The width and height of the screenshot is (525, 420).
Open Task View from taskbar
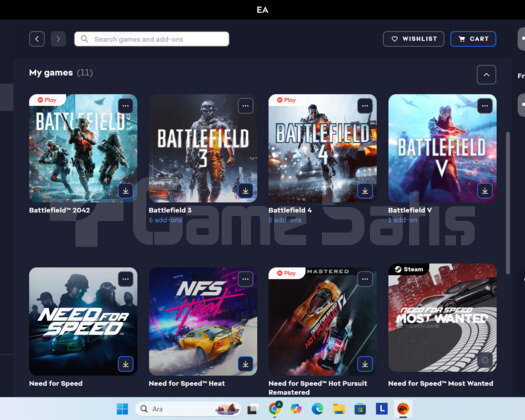252,409
